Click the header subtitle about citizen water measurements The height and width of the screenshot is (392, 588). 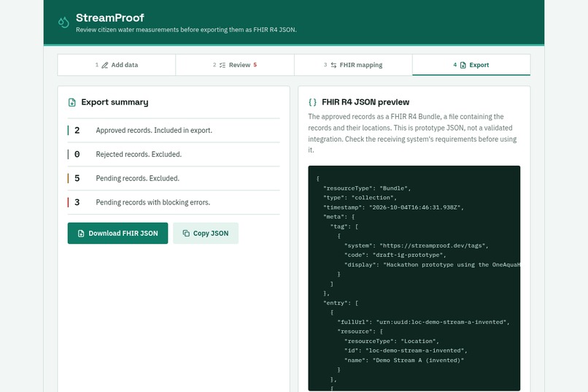point(186,30)
